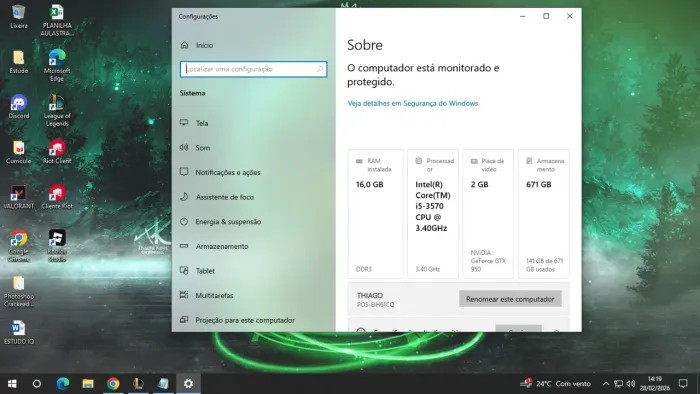Follow Veja detalhes em Segurança do Windows link

[412, 103]
